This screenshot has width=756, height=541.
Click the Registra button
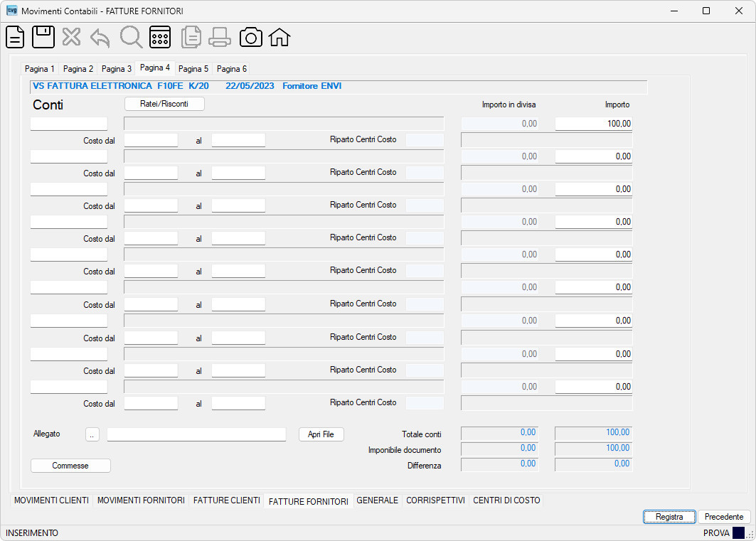(669, 517)
